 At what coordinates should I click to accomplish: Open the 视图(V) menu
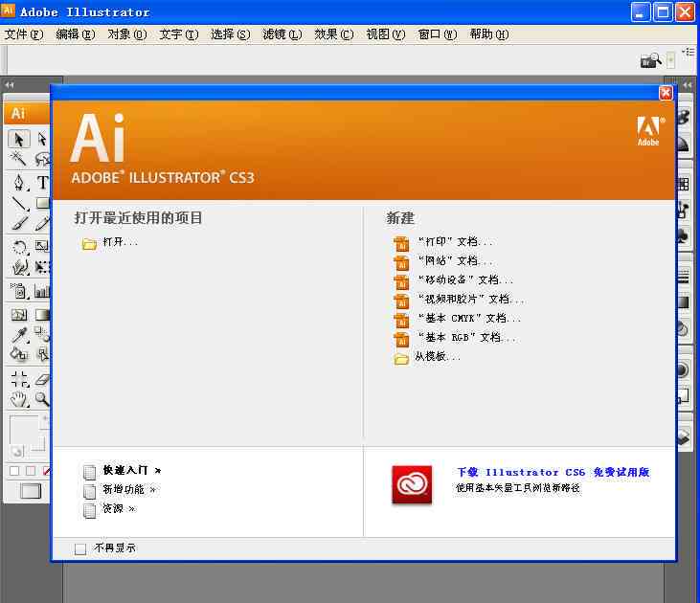[x=386, y=34]
